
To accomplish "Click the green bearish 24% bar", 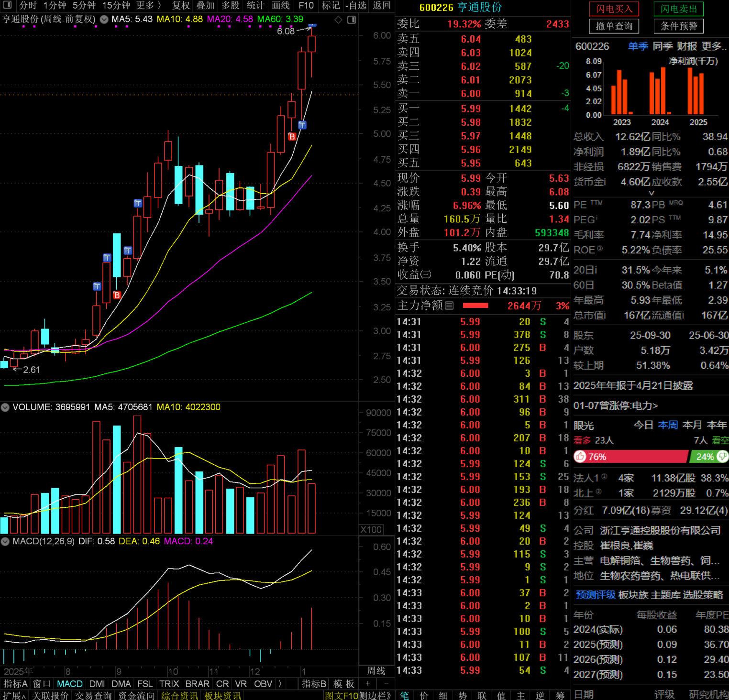I will tap(709, 457).
